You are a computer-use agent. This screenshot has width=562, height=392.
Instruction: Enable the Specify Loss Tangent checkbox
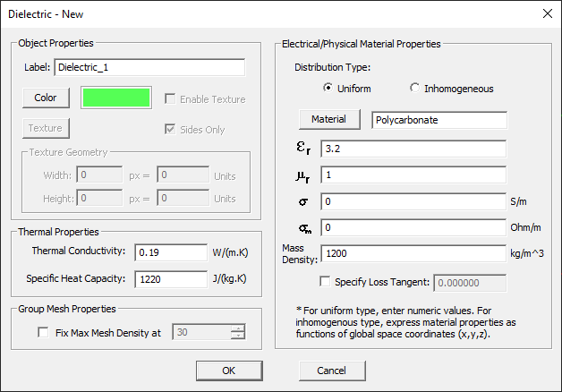click(325, 283)
